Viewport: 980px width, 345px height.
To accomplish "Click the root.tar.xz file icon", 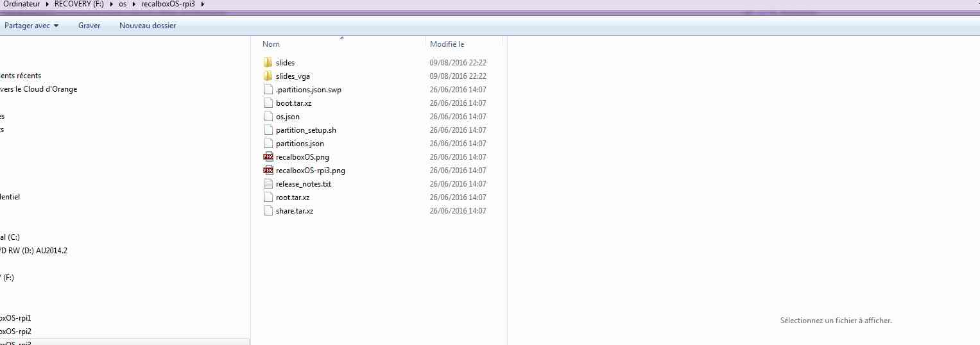I will (268, 198).
